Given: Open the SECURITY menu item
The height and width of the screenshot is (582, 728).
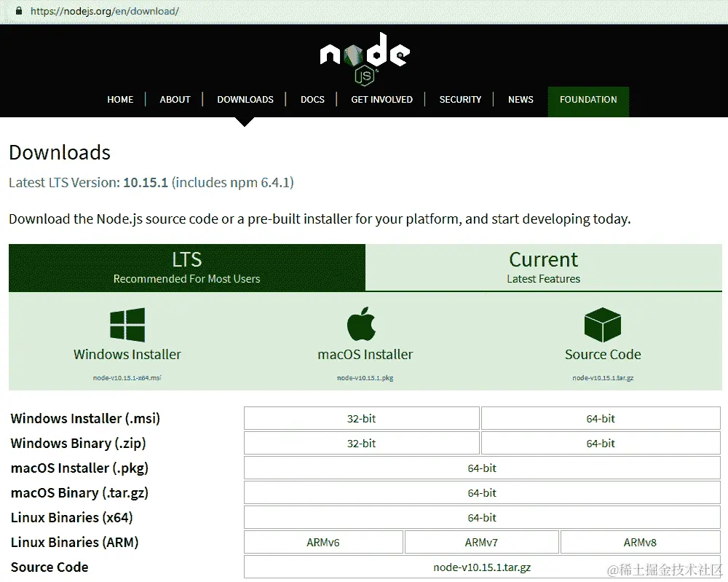Looking at the screenshot, I should tap(460, 99).
